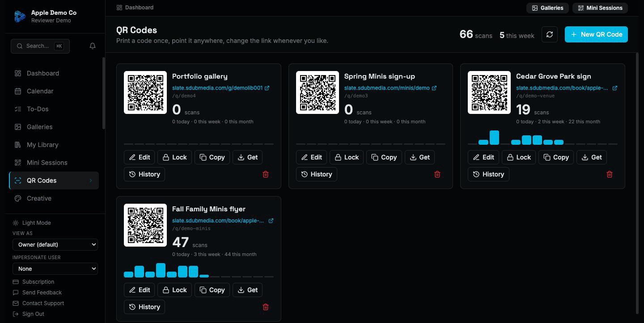The height and width of the screenshot is (323, 644).
Task: Click Contact Support
Action: click(x=38, y=303)
